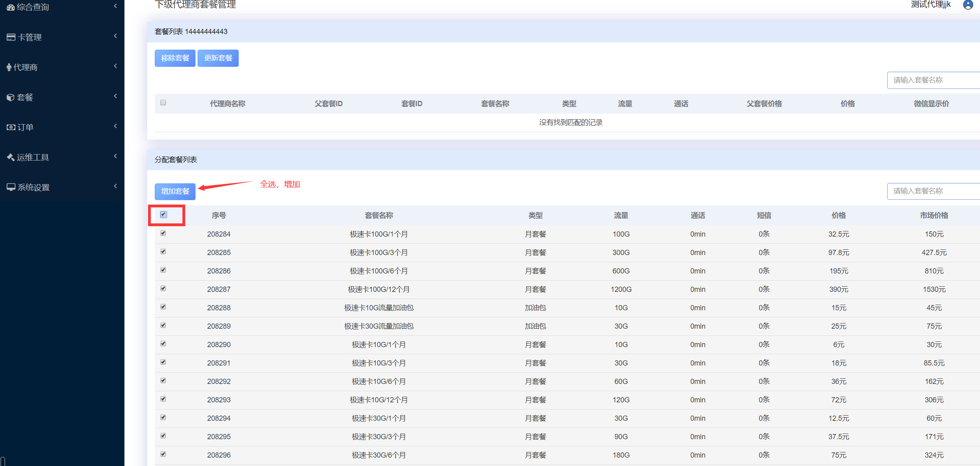This screenshot has height=466, width=980.
Task: Open the 运维工具 sidebar menu
Action: [33, 157]
